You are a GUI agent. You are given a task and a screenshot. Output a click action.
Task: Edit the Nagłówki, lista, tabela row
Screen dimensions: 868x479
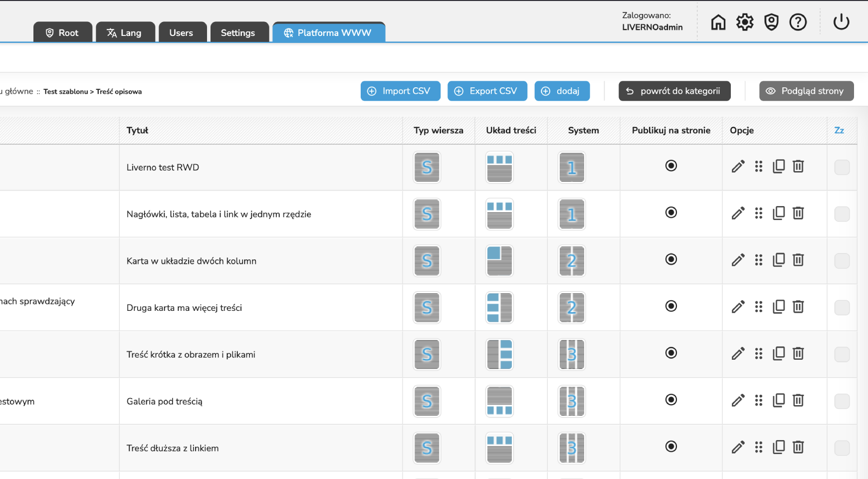tap(738, 213)
